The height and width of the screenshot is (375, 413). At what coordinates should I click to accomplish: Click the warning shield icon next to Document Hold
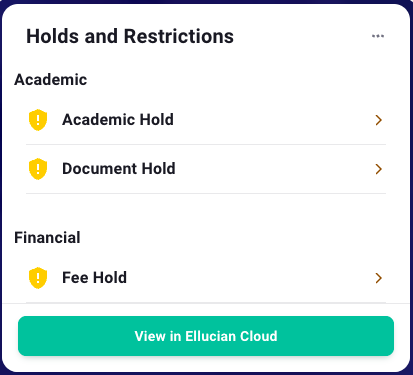38,169
